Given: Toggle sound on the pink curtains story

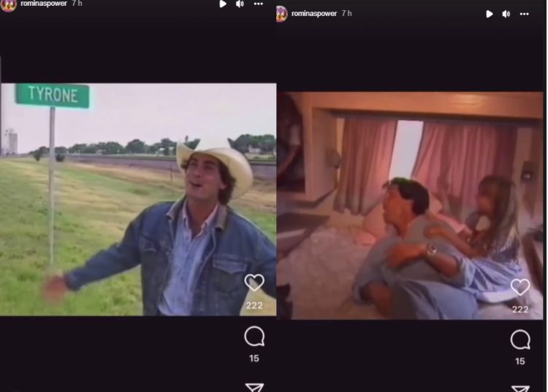Looking at the screenshot, I should point(506,14).
